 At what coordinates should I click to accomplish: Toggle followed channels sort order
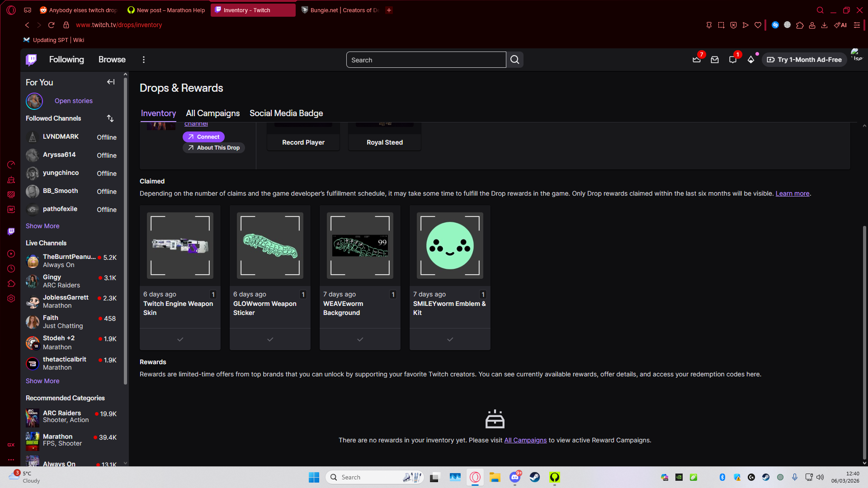110,118
